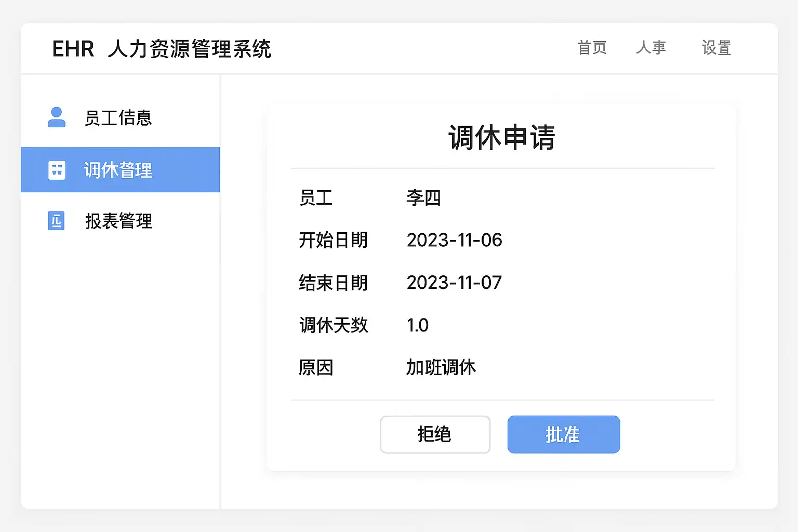The width and height of the screenshot is (798, 532).
Task: Open 设置 in the top navigation
Action: pos(716,48)
